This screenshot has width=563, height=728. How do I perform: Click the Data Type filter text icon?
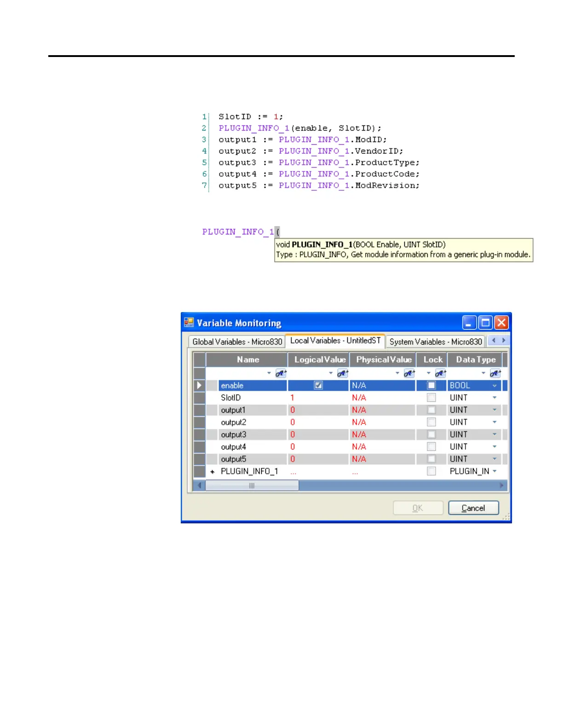(495, 374)
